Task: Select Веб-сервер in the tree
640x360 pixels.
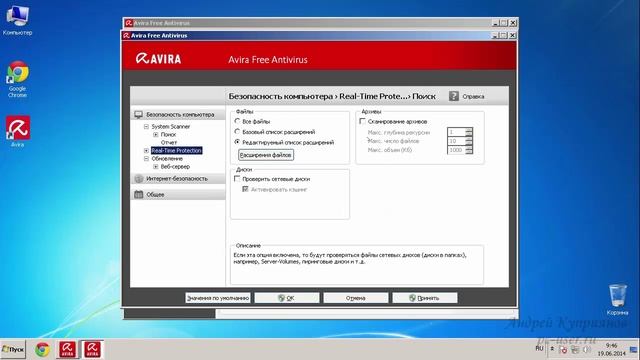Action: point(175,167)
